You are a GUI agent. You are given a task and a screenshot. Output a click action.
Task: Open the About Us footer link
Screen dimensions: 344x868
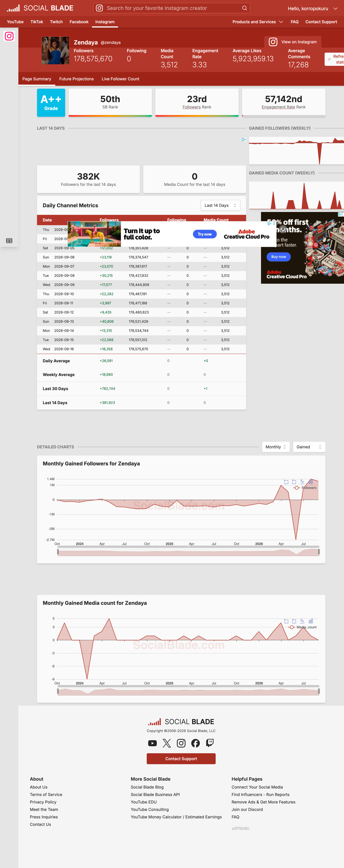[38, 787]
